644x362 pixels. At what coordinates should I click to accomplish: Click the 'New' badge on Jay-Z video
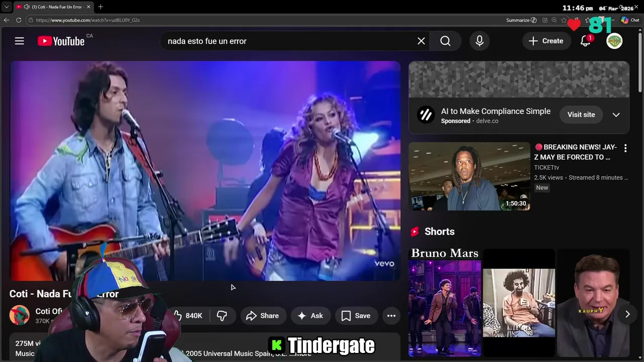point(542,188)
